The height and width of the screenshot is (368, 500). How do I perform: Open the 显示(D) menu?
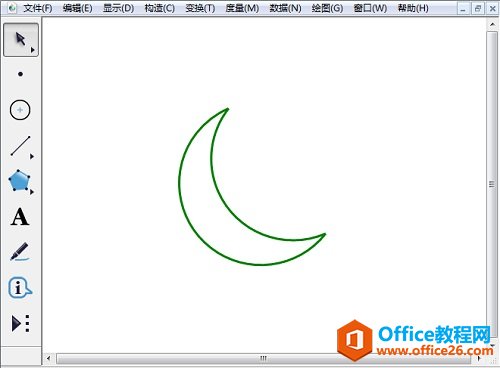118,8
